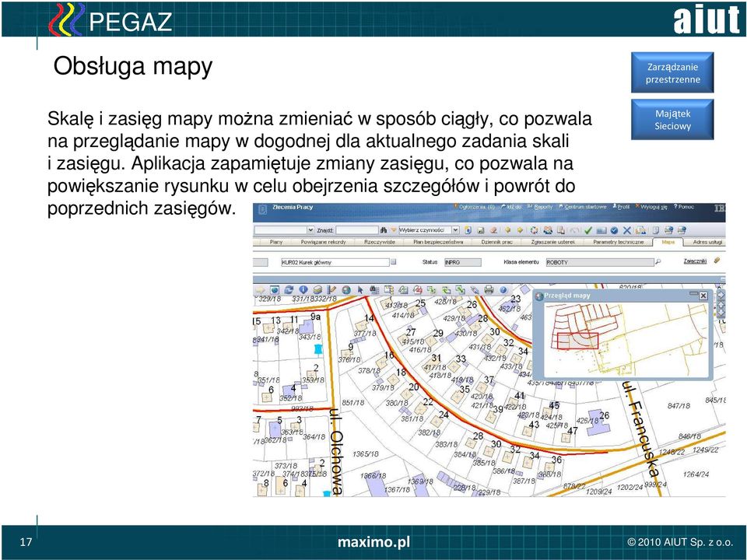The width and height of the screenshot is (747, 560).
Task: Click the Zlecenia Pracy application title
Action: [x=292, y=207]
